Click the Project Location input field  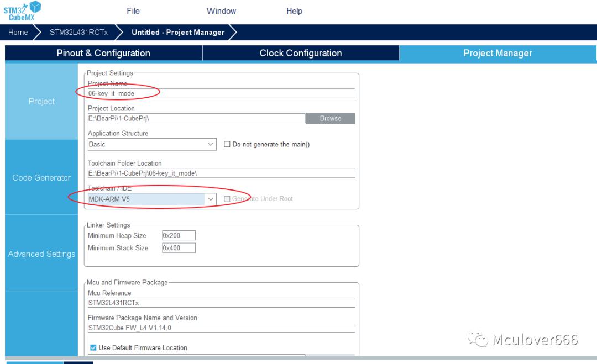click(196, 118)
